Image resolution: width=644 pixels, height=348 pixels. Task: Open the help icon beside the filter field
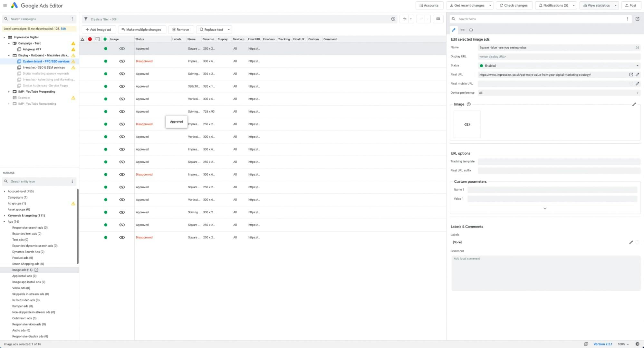click(x=393, y=19)
